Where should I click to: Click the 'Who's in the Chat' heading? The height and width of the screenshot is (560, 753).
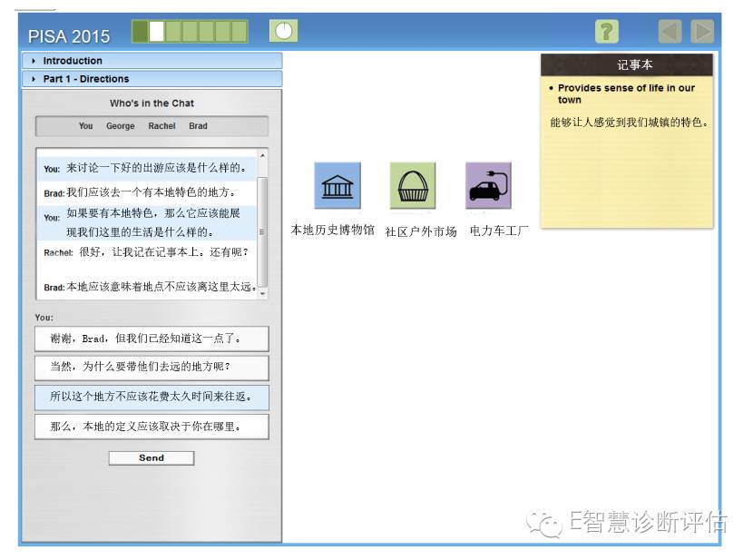pos(152,103)
